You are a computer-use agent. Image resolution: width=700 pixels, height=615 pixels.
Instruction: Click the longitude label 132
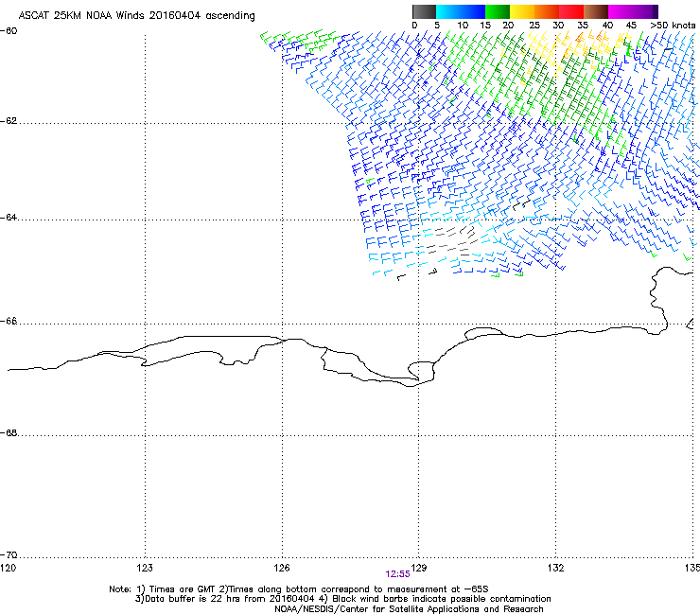click(x=555, y=568)
